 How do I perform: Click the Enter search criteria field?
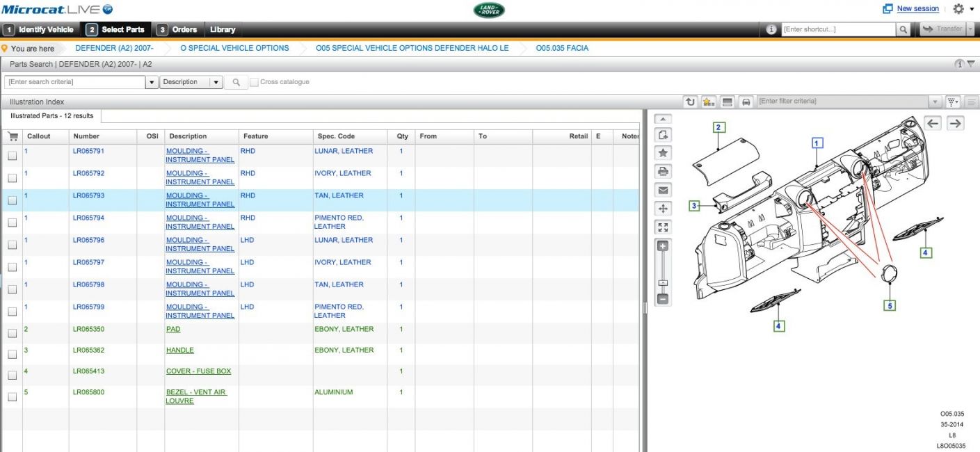pyautogui.click(x=75, y=82)
